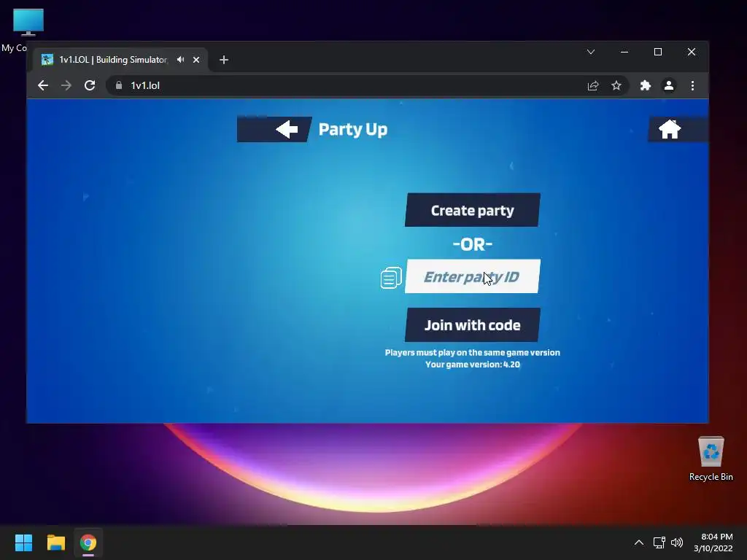This screenshot has width=747, height=560.
Task: Paste party ID with clipboard icon
Action: pyautogui.click(x=391, y=278)
